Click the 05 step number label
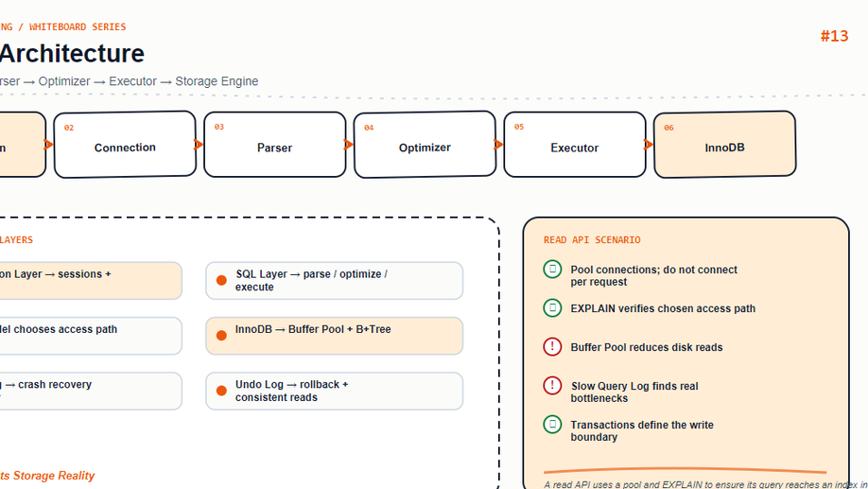 (x=519, y=127)
